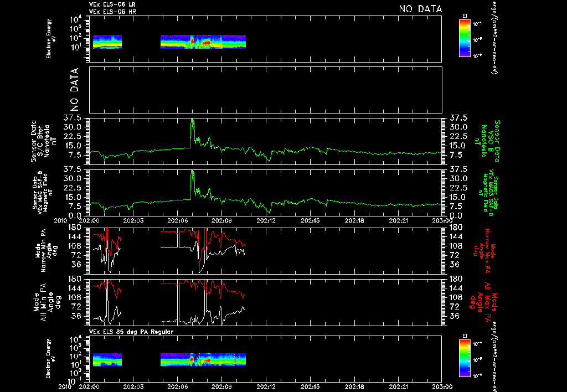Screen dimensions: 567x392
Task: Click the first short data block in the top spectrogram
Action: click(x=107, y=42)
